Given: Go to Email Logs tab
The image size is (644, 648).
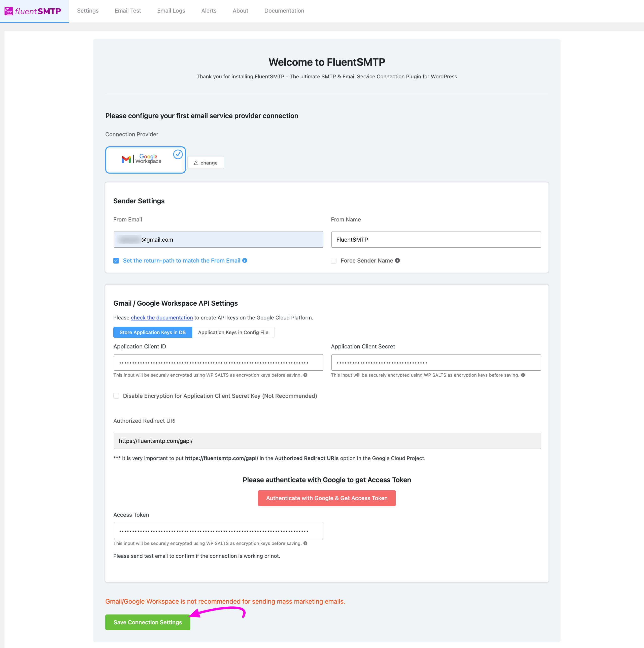Looking at the screenshot, I should pyautogui.click(x=171, y=11).
